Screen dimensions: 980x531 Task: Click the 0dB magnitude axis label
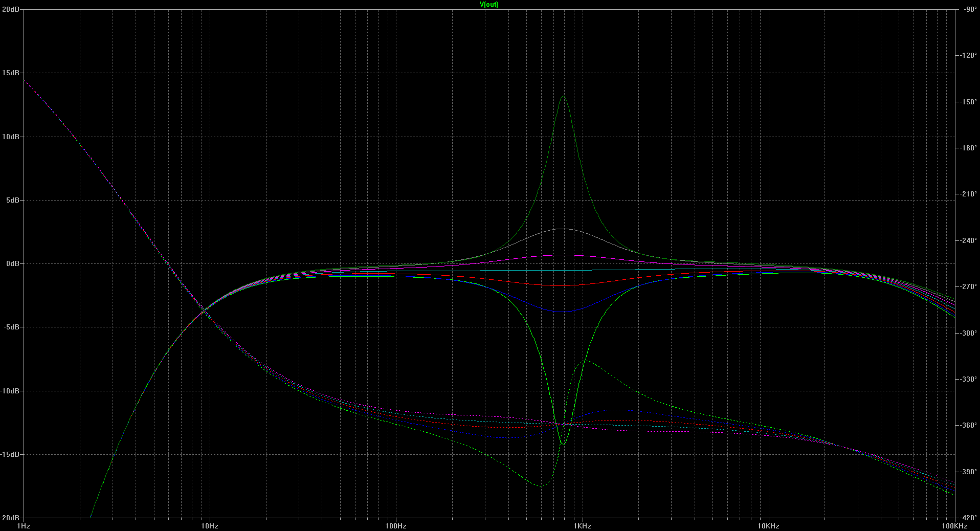(13, 263)
